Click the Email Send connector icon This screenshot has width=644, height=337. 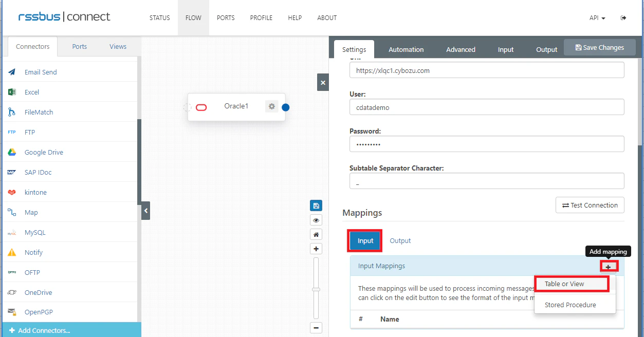[12, 72]
